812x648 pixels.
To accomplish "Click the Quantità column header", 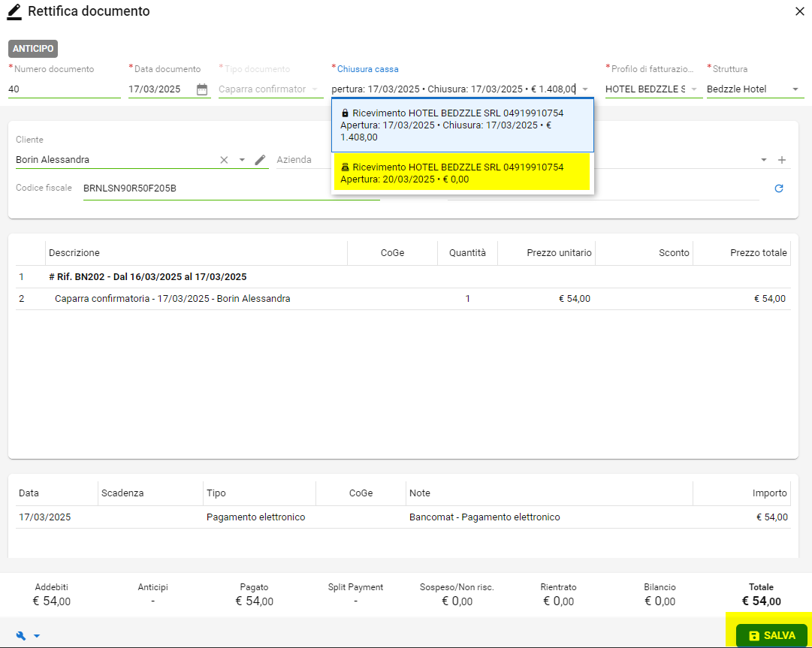I will point(467,252).
